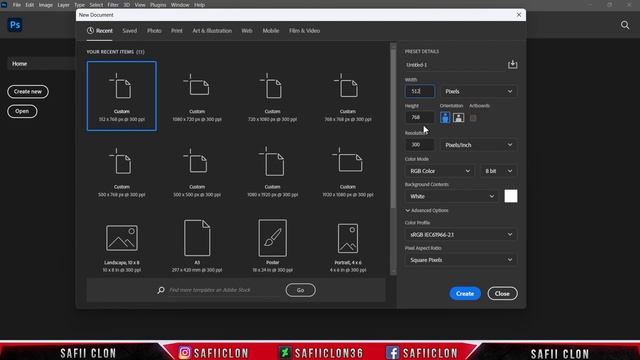Image resolution: width=640 pixels, height=360 pixels.
Task: Open the Plugins menu
Action: (x=158, y=5)
